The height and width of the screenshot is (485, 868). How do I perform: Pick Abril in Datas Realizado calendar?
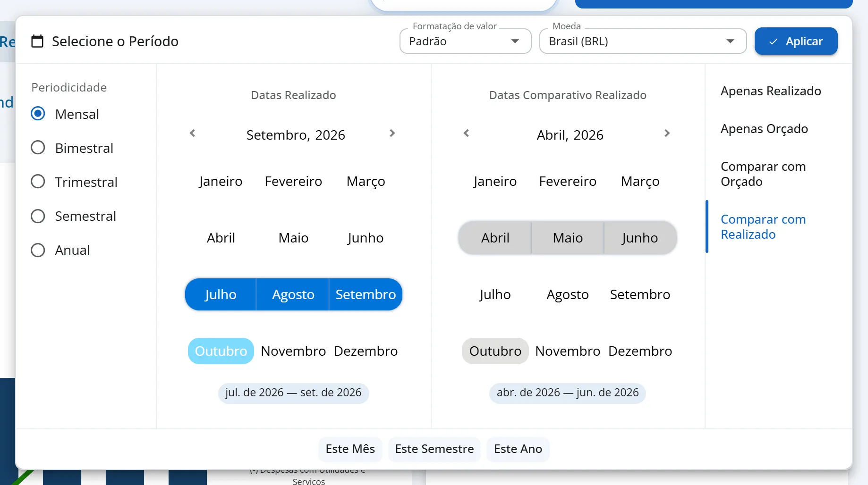[221, 238]
